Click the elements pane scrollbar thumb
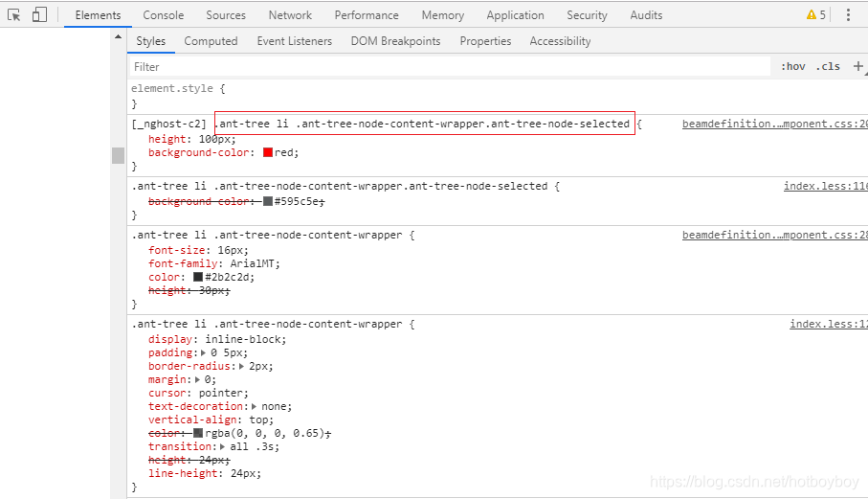Viewport: 868px width, 499px height. [x=118, y=155]
